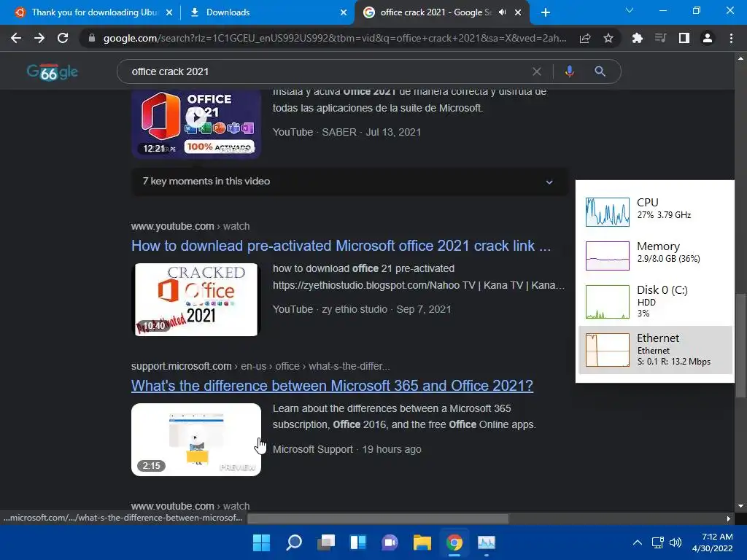
Task: Open Microsoft Support video thumbnail 2:15
Action: pos(196,440)
